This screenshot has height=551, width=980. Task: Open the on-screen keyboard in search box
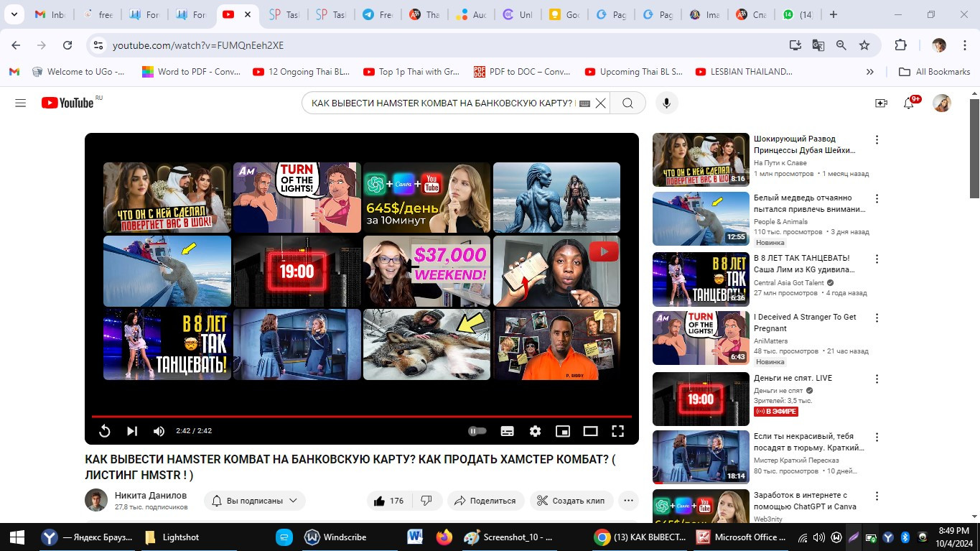[x=584, y=103]
